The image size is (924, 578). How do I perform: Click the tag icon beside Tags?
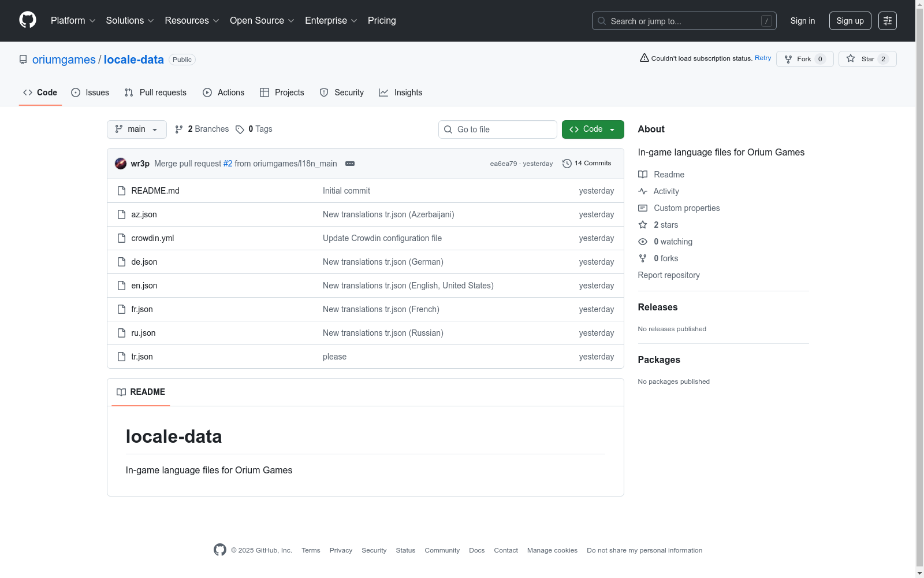point(240,129)
